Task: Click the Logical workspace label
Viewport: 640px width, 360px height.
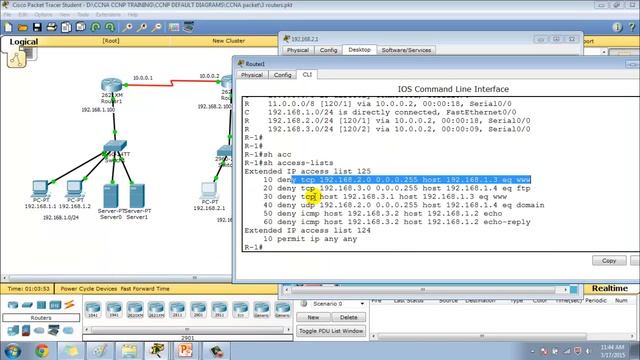Action: (24, 42)
